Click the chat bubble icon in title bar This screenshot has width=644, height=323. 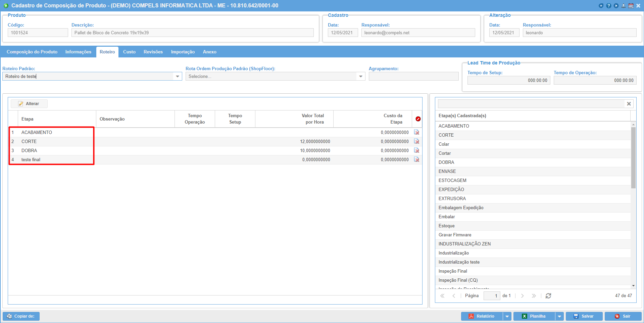[601, 6]
